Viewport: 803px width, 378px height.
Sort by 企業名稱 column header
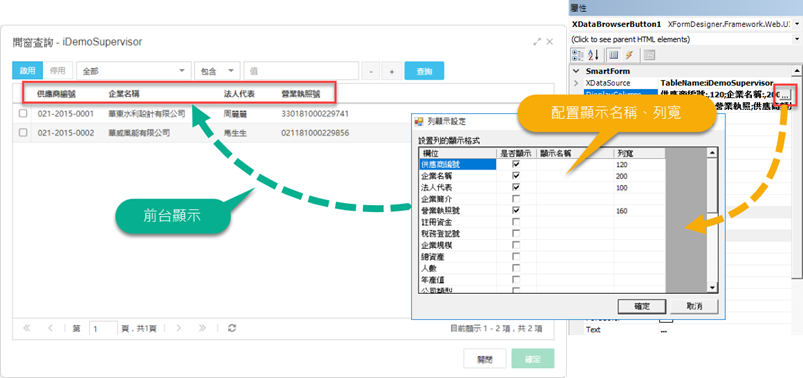[x=123, y=94]
